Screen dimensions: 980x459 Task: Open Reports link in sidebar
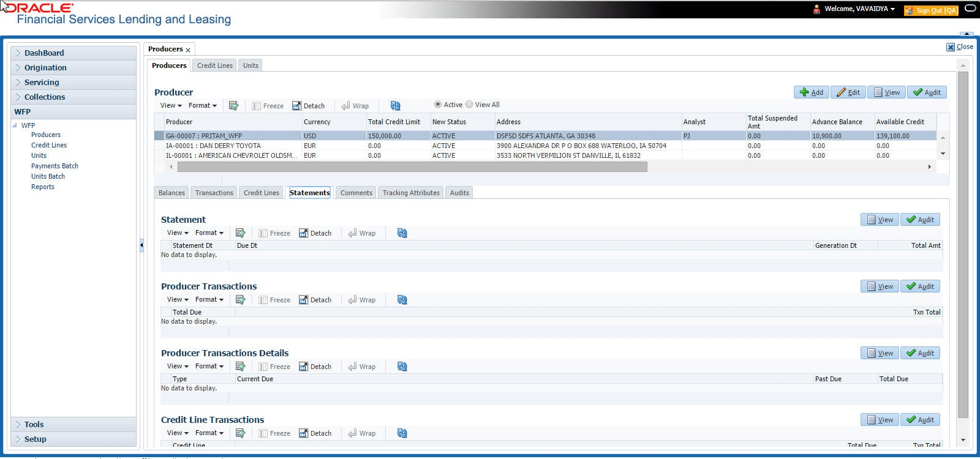pyautogui.click(x=43, y=187)
